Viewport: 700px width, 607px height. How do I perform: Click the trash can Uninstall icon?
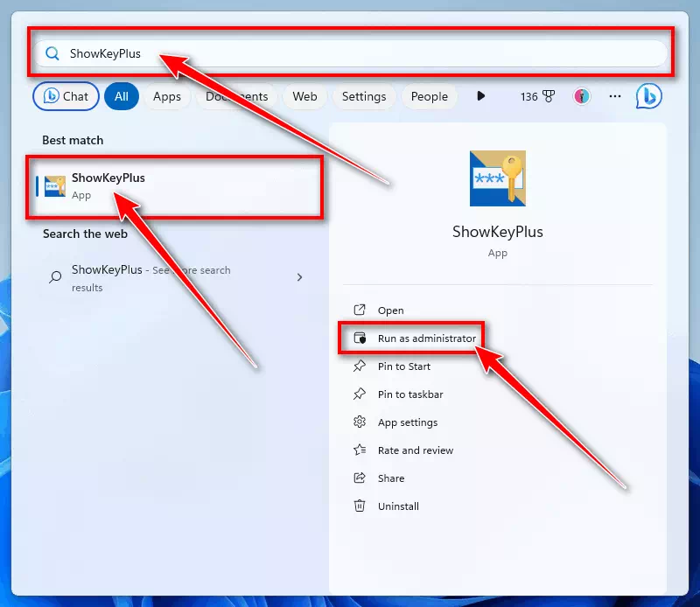click(360, 506)
